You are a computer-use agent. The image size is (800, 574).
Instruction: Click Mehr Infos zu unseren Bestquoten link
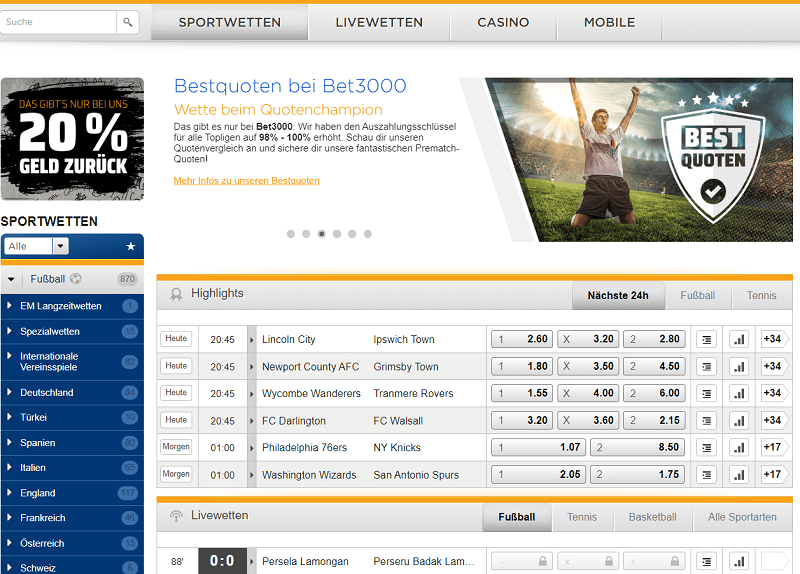click(246, 181)
